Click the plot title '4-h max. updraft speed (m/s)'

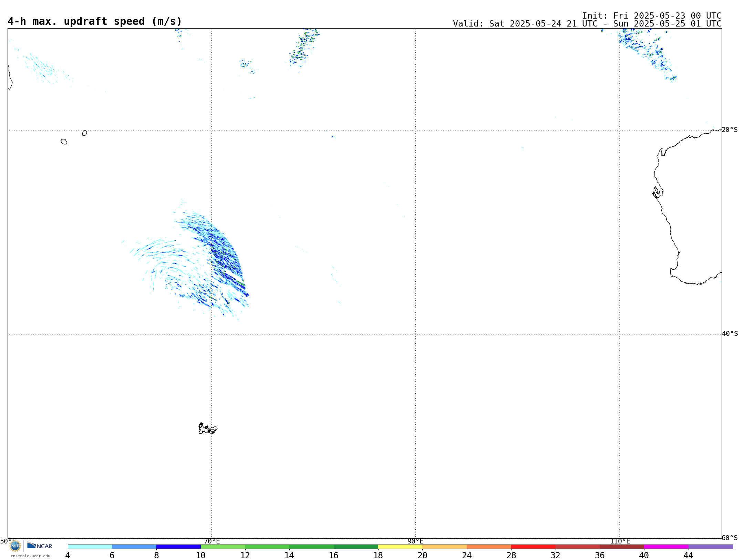[x=95, y=21]
